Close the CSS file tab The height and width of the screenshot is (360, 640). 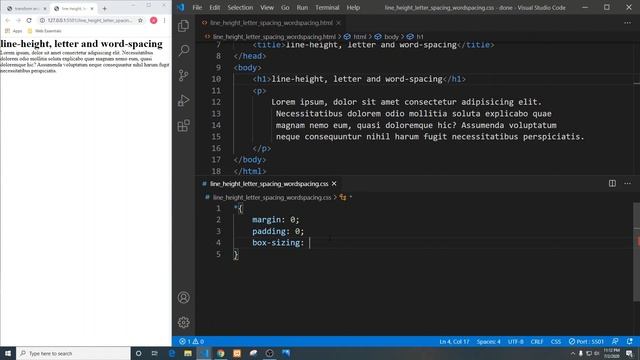334,184
